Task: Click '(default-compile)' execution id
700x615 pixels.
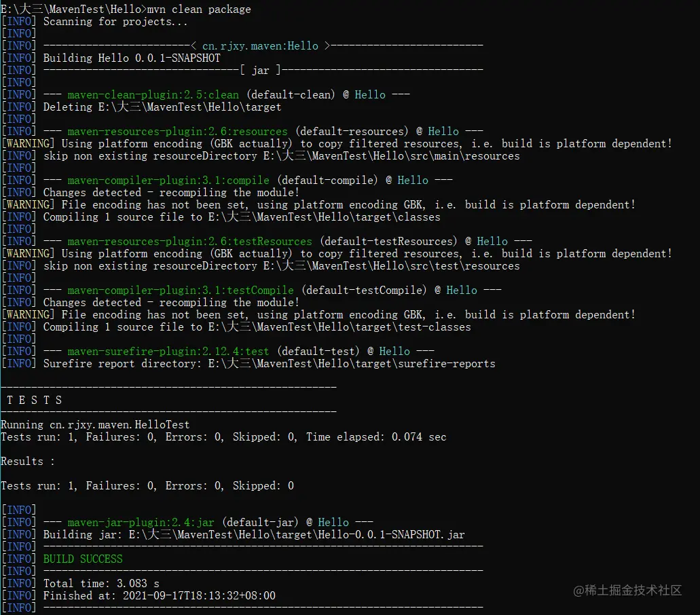Action: click(x=327, y=181)
